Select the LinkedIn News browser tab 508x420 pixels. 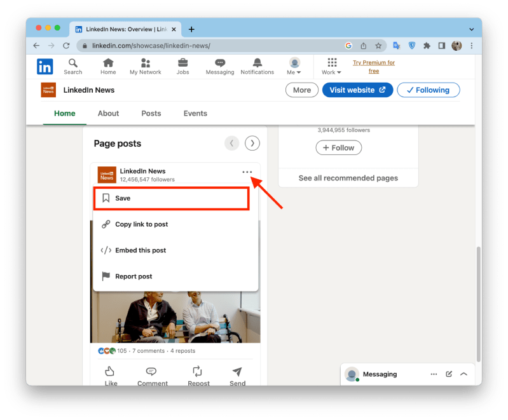125,29
